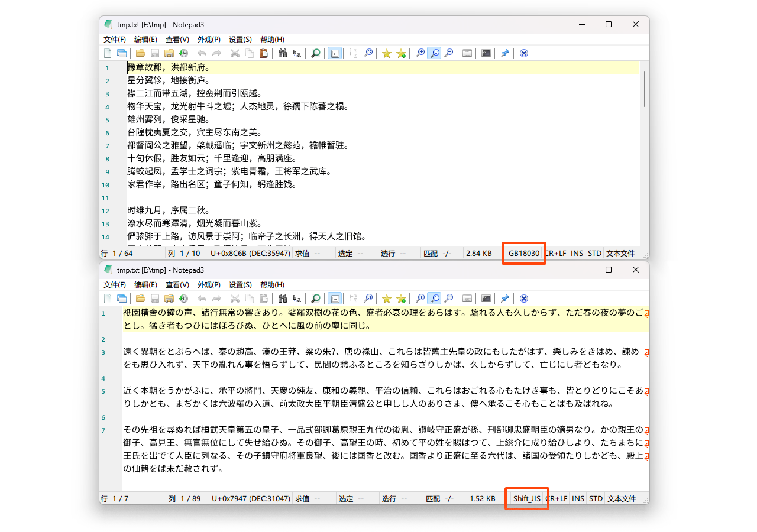The width and height of the screenshot is (757, 532).
Task: Open the 设置(S) menu
Action: 239,40
